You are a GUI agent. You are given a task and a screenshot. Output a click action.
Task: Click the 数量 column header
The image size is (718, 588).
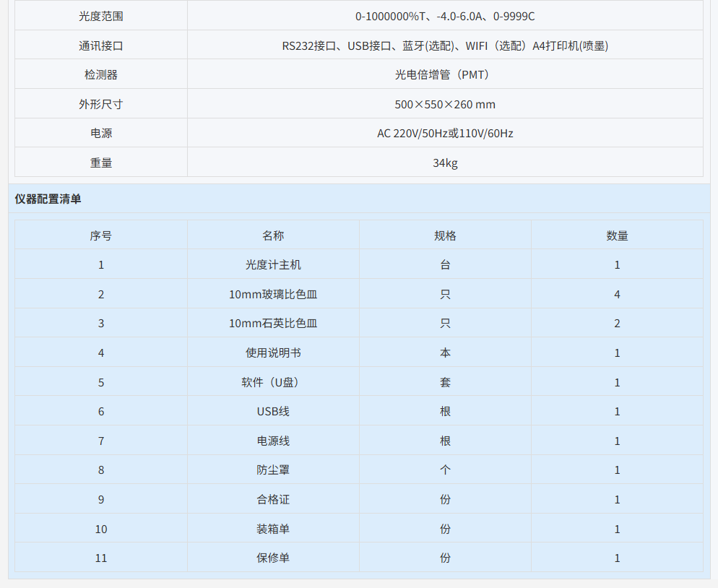[617, 235]
